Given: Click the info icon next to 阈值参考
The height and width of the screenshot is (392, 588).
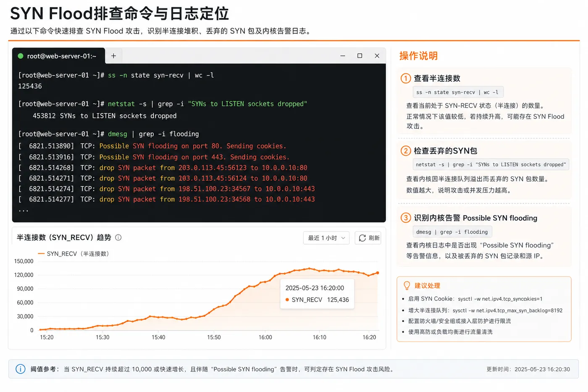Looking at the screenshot, I should pyautogui.click(x=20, y=369).
